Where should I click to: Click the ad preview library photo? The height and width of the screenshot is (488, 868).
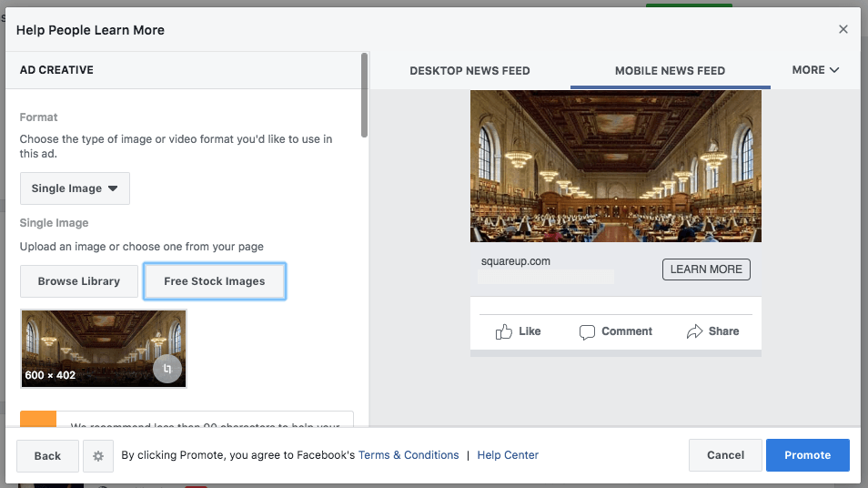pos(616,167)
